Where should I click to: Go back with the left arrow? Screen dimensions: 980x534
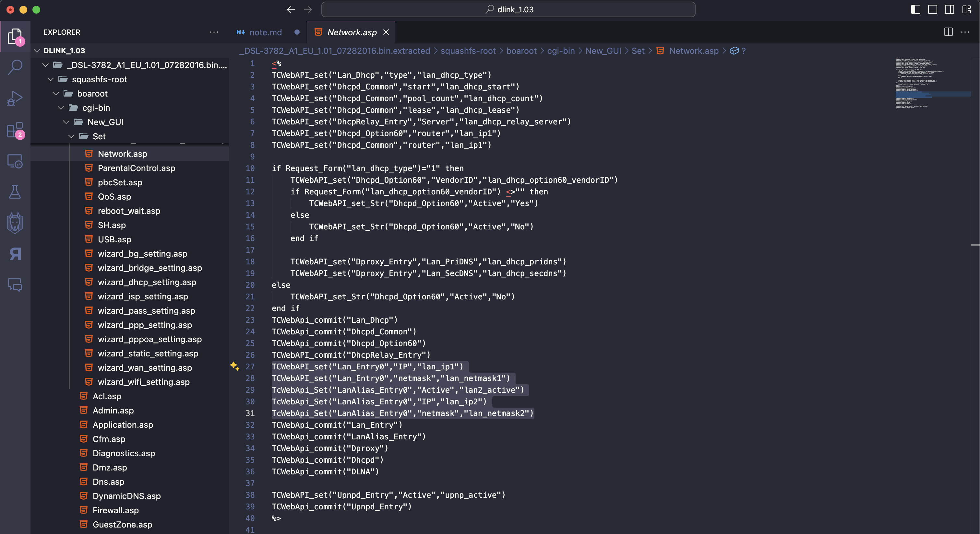(291, 9)
